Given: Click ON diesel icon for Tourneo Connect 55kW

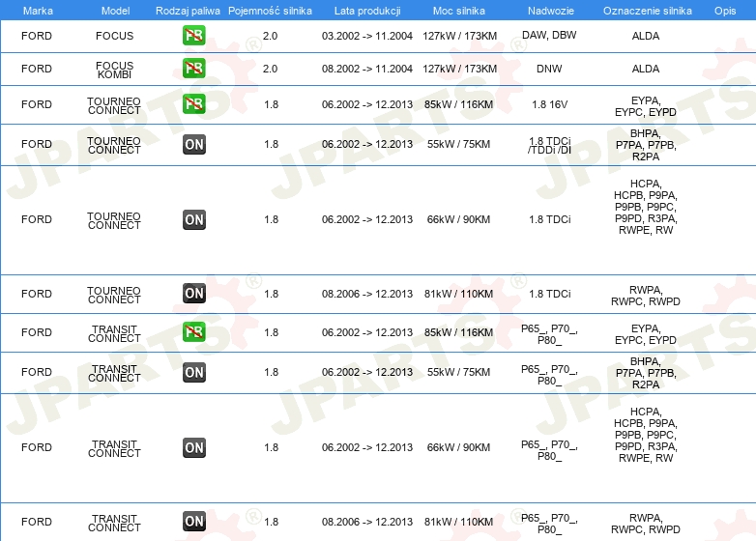Looking at the screenshot, I should 193,144.
